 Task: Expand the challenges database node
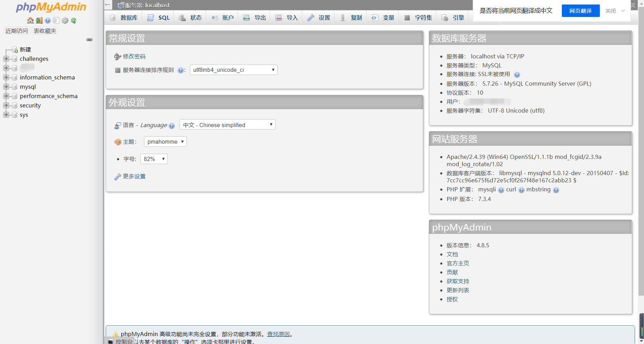(6, 59)
